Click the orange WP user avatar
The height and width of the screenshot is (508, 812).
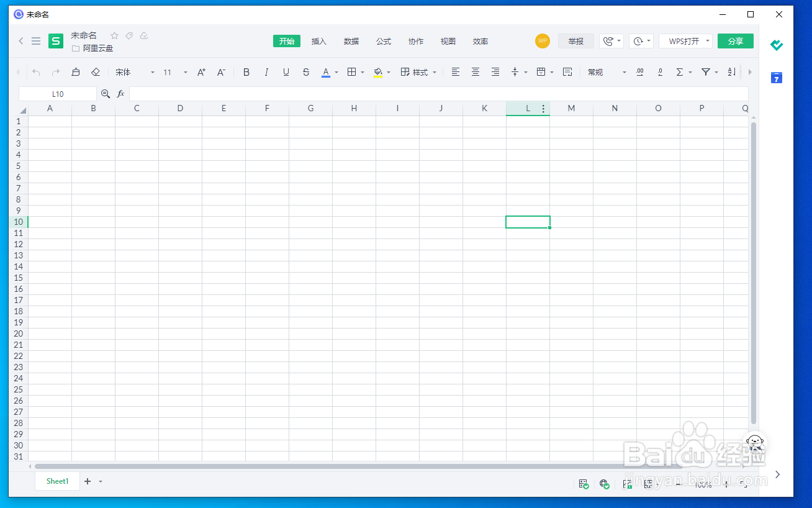pyautogui.click(x=543, y=41)
